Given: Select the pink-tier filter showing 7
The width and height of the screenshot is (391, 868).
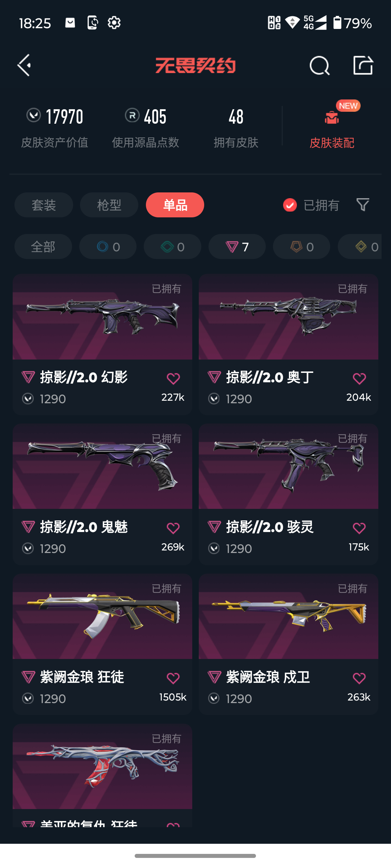Looking at the screenshot, I should [x=237, y=247].
